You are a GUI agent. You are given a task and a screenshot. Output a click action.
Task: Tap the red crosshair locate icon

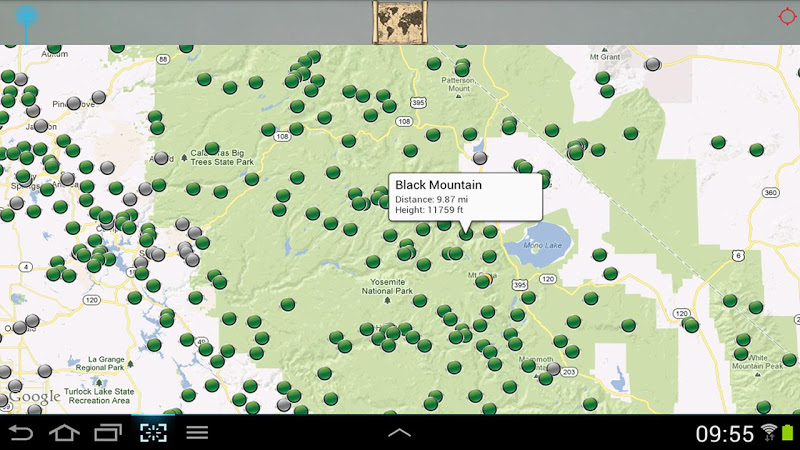point(786,17)
